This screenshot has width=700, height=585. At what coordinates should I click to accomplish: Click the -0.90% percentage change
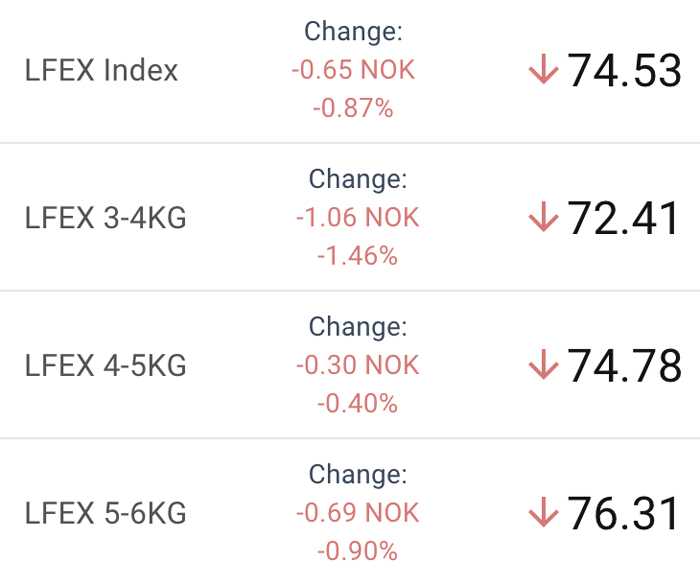coord(358,551)
